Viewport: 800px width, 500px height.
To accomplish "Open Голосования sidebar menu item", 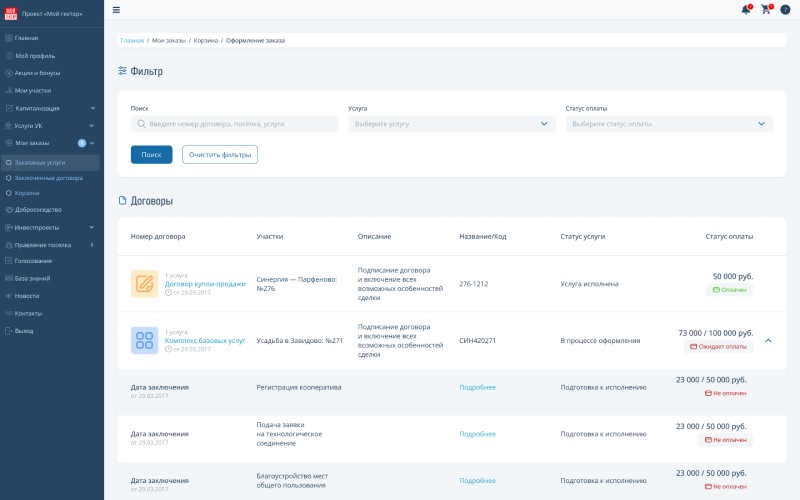I will tap(33, 261).
